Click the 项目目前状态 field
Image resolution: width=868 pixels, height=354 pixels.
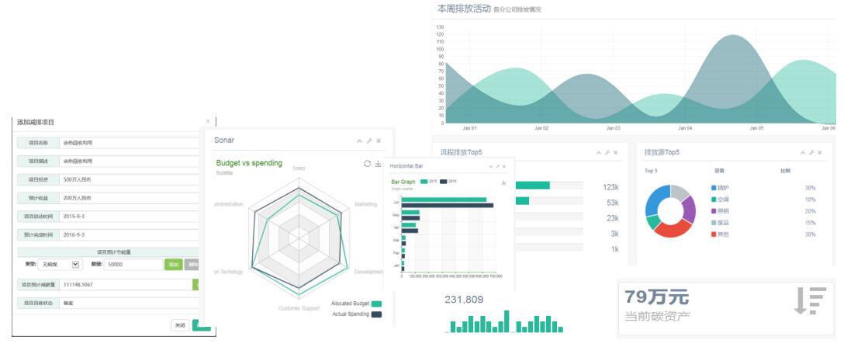[129, 303]
